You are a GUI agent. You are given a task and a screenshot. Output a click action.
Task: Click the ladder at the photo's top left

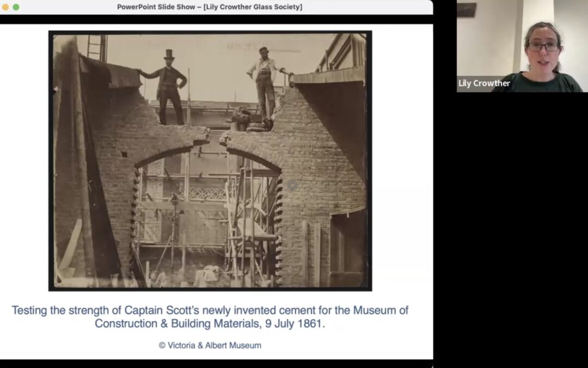point(96,48)
